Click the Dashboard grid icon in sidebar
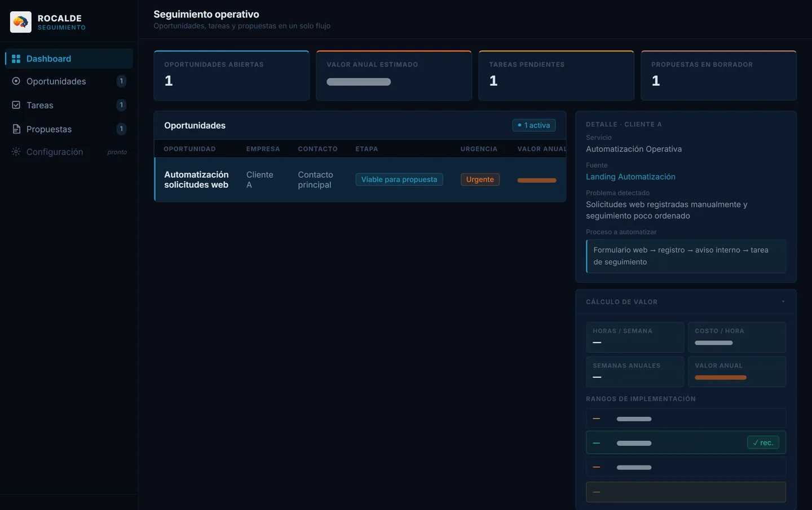 [x=16, y=59]
